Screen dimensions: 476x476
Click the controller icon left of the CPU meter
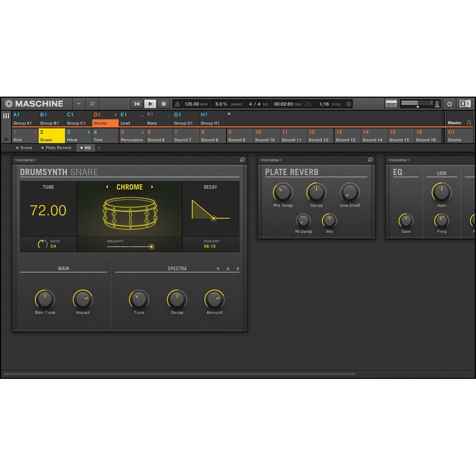click(x=391, y=104)
